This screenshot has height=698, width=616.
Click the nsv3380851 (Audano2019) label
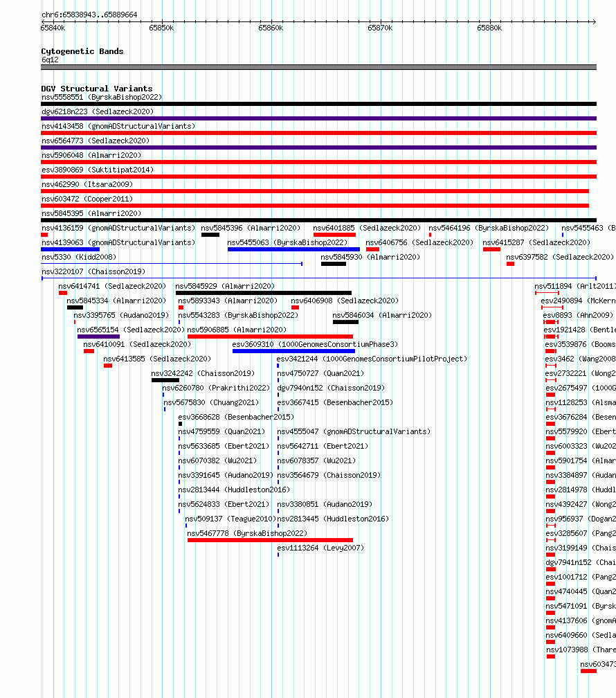point(325,504)
